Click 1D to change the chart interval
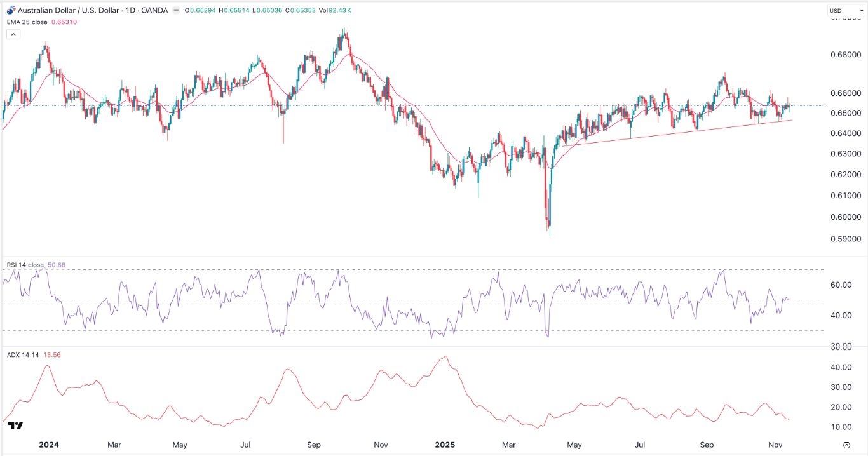The height and width of the screenshot is (456, 868). (x=130, y=10)
